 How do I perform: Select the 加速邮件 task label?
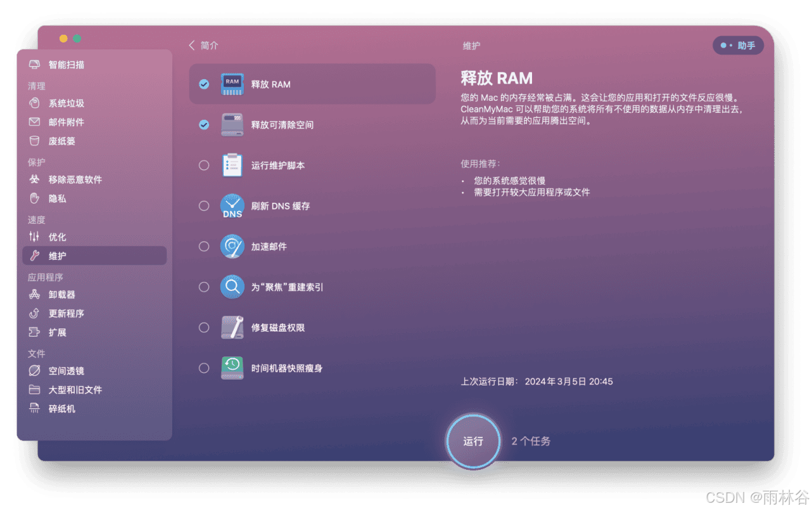(x=269, y=247)
